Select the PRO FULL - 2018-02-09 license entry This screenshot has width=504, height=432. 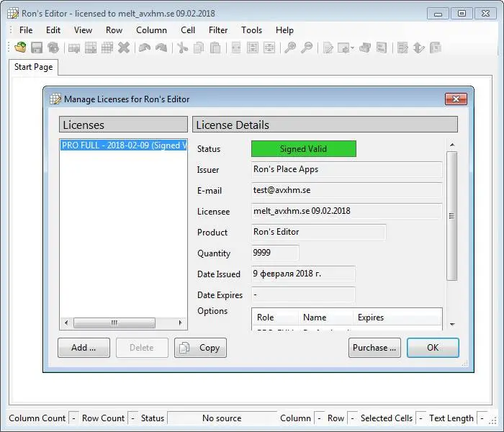(124, 145)
